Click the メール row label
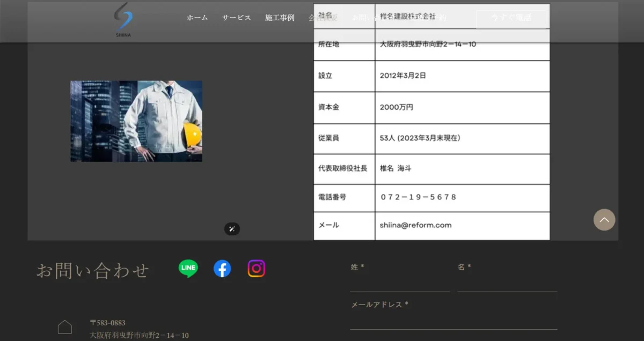 click(328, 225)
